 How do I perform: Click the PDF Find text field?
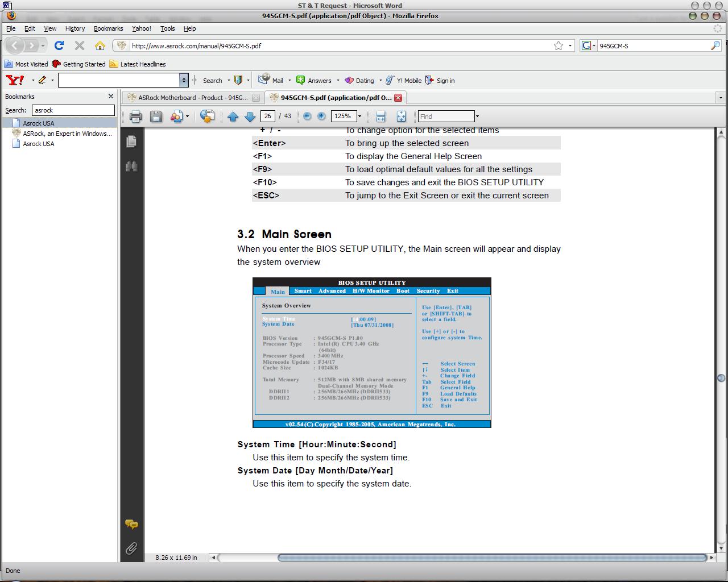pos(446,116)
